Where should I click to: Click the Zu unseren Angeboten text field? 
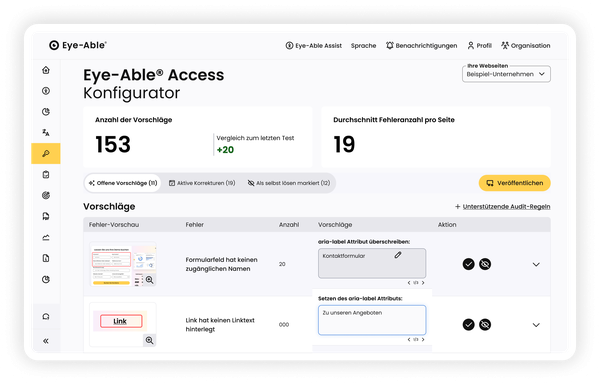[372, 320]
